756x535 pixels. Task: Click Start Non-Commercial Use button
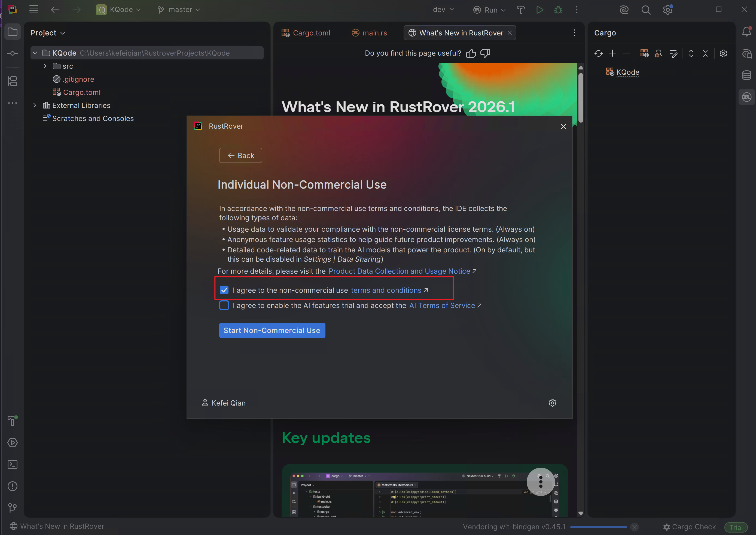pos(272,330)
